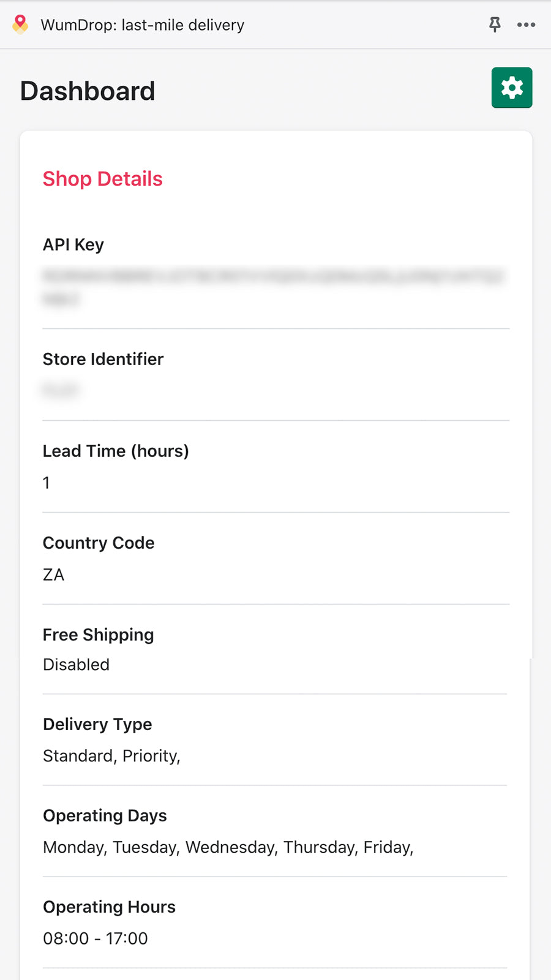
Task: Click the Dashboard page title
Action: tap(88, 90)
